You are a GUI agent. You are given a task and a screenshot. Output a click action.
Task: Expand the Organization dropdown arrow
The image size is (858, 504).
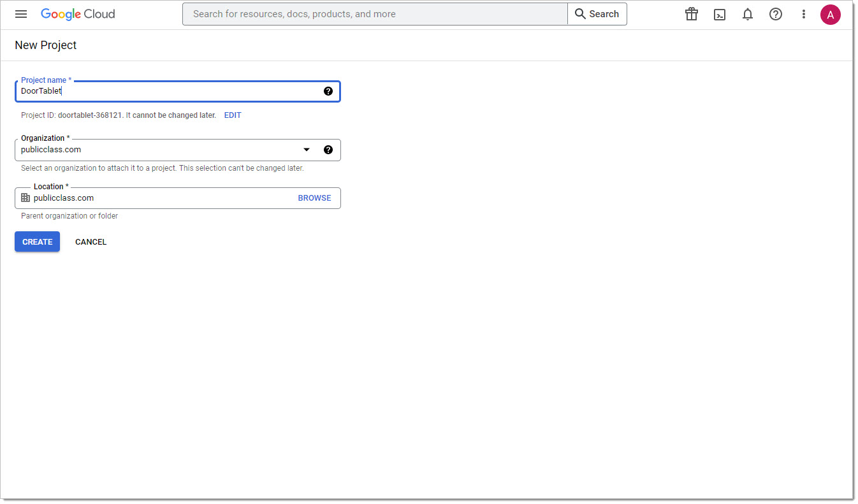[x=307, y=150]
